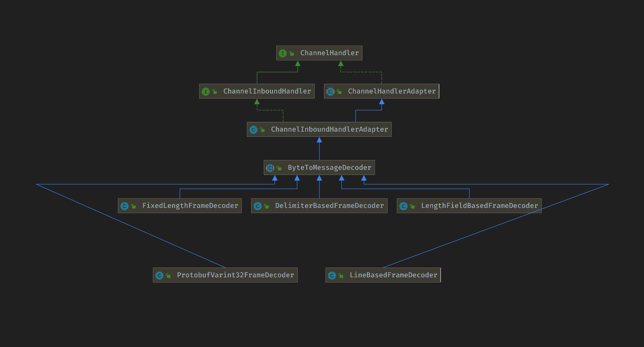Click the FixedLengthFrameDecoder class icon

coord(125,206)
